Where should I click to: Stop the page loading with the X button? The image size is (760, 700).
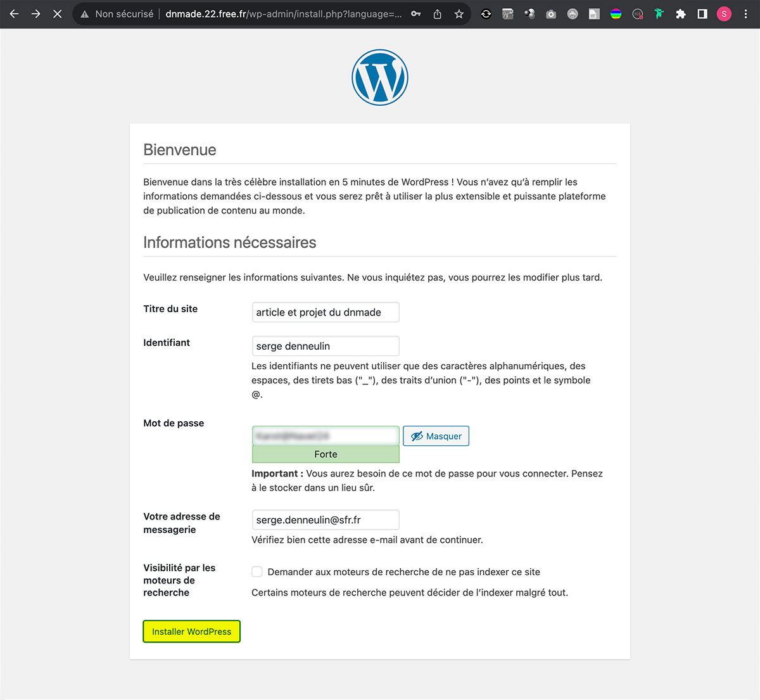pyautogui.click(x=58, y=13)
